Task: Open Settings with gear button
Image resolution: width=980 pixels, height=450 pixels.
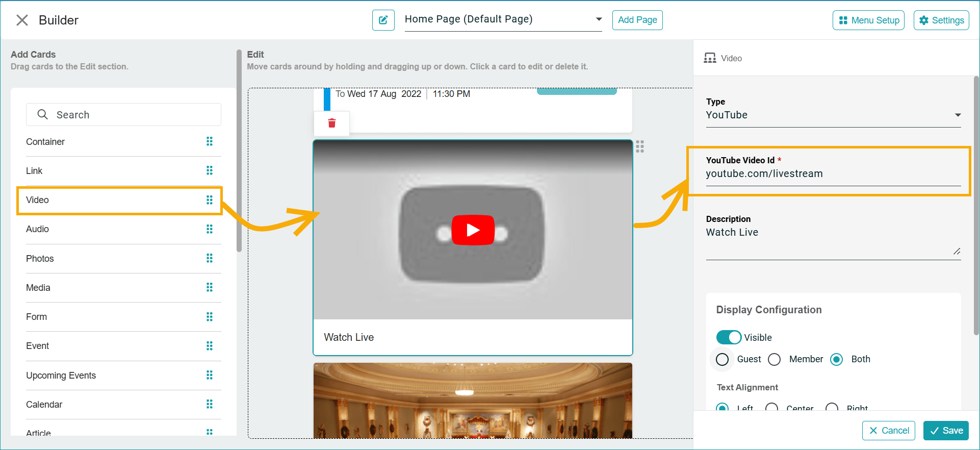Action: 941,20
